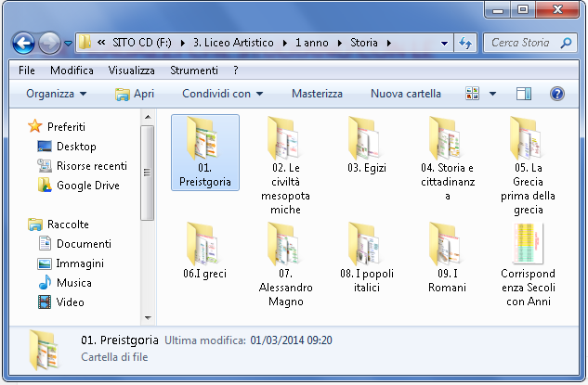Open the Immagini library
Viewport: 588px width, 385px height.
pyautogui.click(x=71, y=263)
